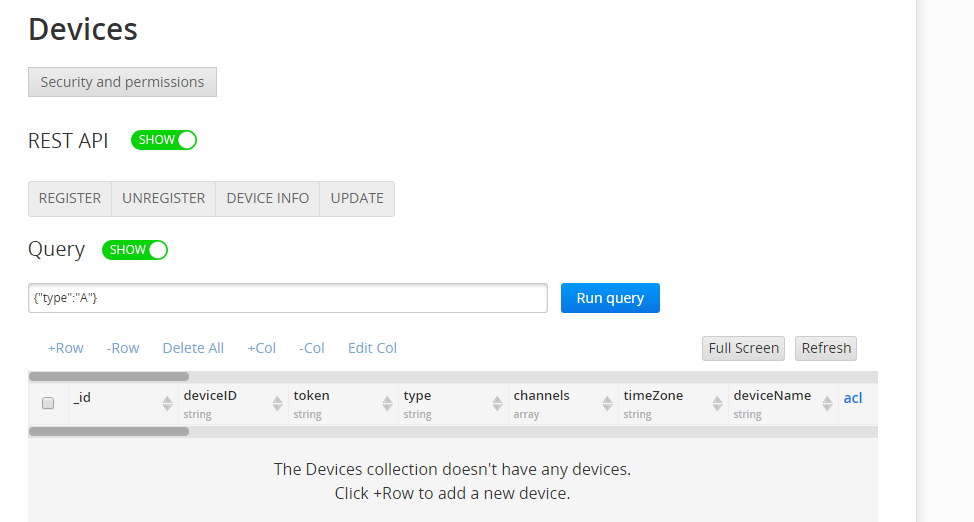The width and height of the screenshot is (974, 522).
Task: Click the Run query button
Action: [x=610, y=298]
